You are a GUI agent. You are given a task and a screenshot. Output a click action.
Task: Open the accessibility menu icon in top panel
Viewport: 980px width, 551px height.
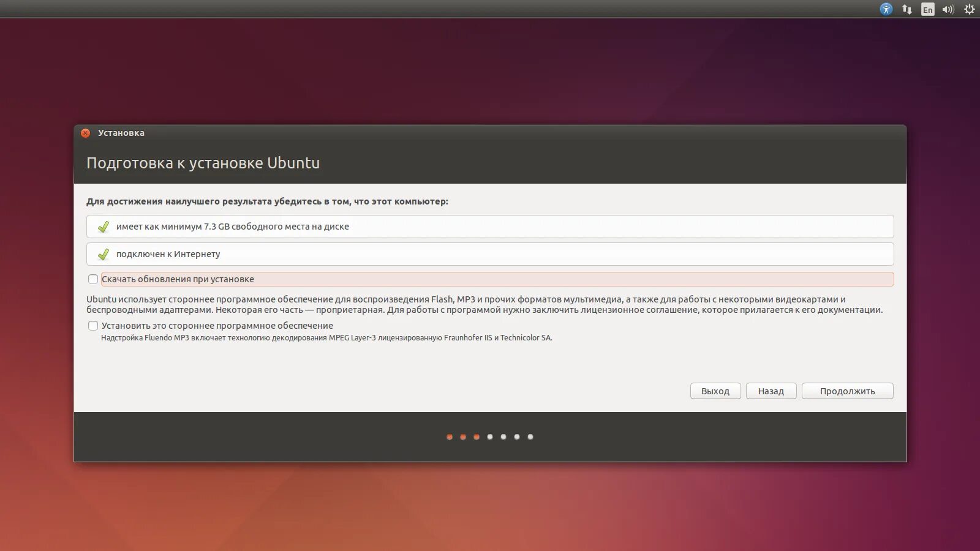click(x=886, y=9)
